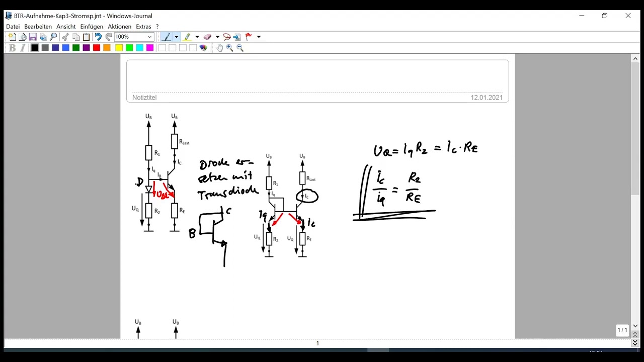Pick the black ink color swatch

35,48
